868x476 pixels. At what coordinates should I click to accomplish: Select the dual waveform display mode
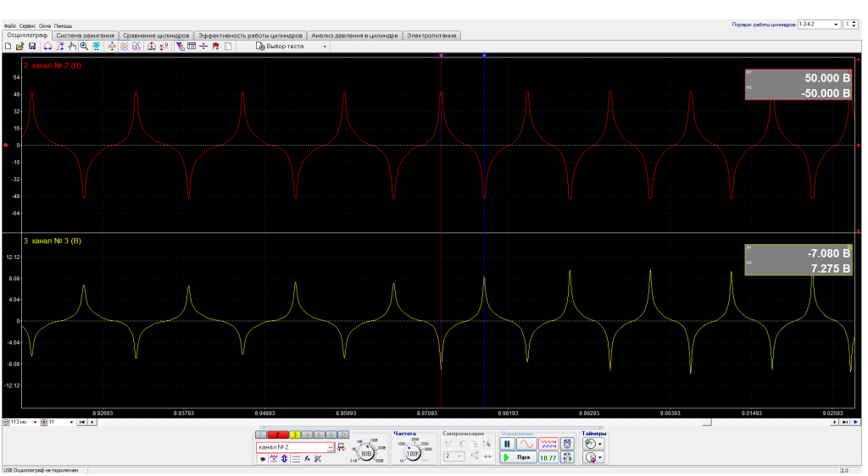[548, 444]
